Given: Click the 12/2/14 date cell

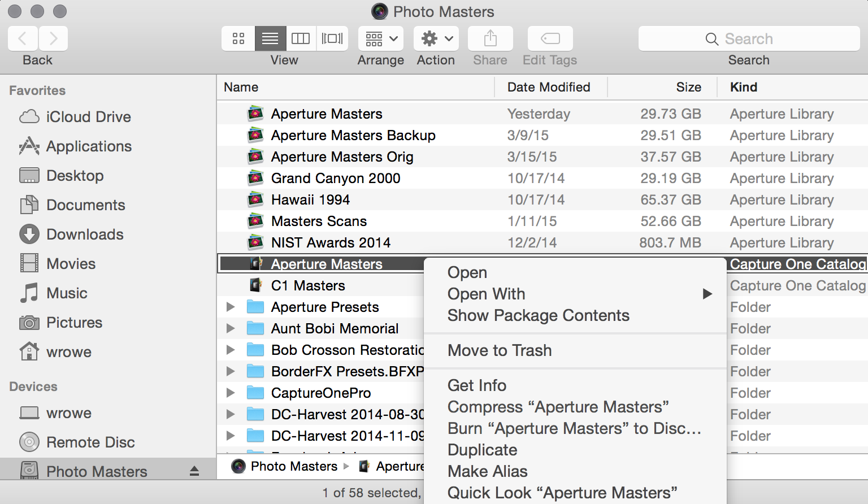Looking at the screenshot, I should (532, 243).
